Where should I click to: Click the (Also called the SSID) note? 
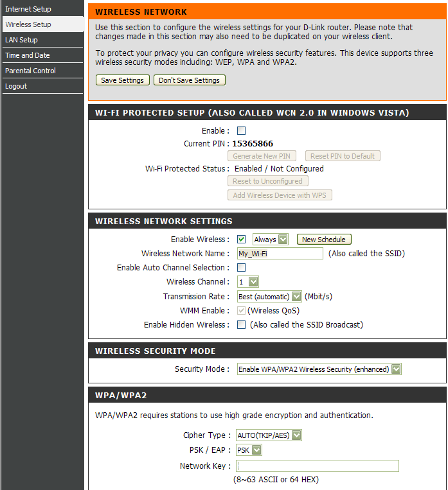click(x=366, y=254)
